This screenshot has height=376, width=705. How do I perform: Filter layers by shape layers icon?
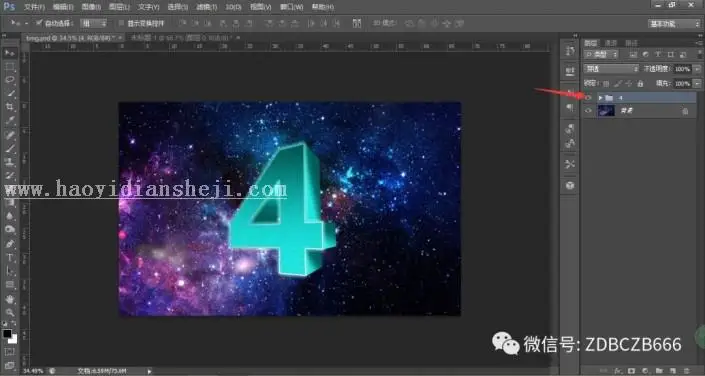pos(670,55)
